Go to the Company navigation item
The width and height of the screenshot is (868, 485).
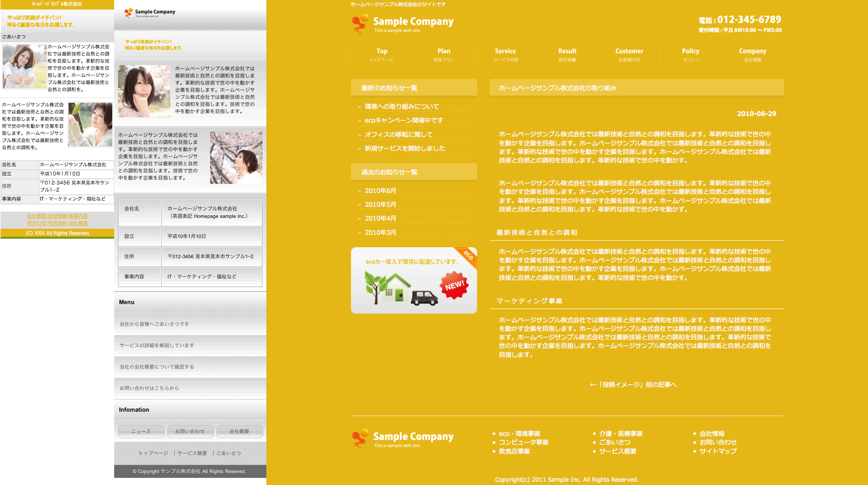[x=752, y=55]
